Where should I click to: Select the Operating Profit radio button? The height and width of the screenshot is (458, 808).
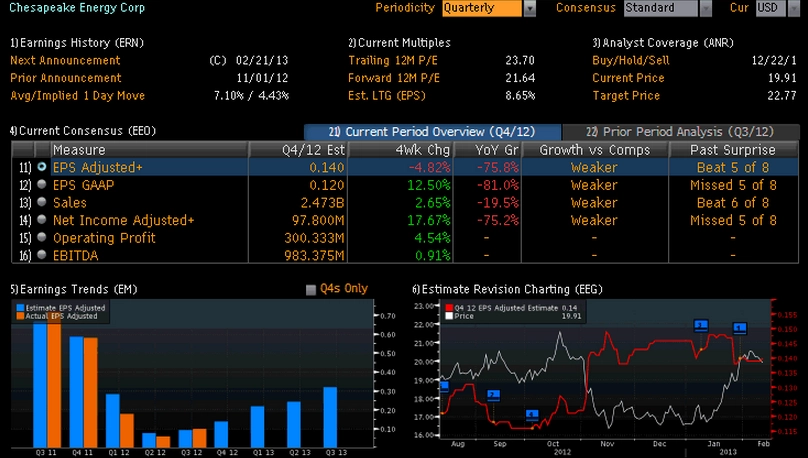tap(42, 238)
